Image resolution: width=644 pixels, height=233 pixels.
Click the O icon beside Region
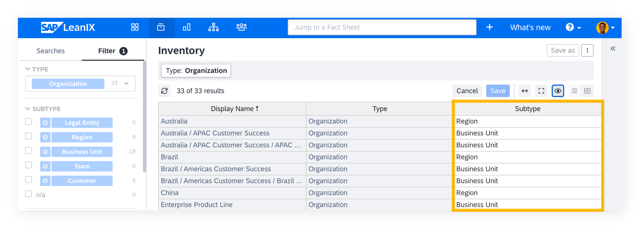click(45, 137)
